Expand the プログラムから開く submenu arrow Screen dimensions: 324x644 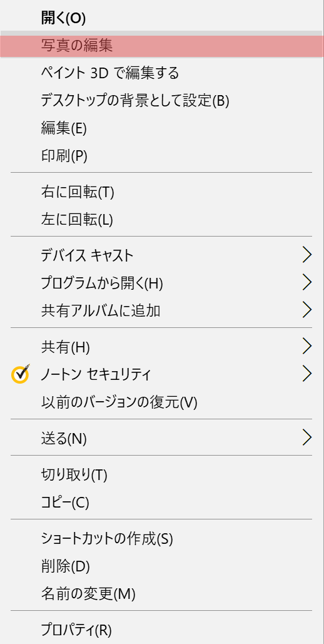click(307, 282)
